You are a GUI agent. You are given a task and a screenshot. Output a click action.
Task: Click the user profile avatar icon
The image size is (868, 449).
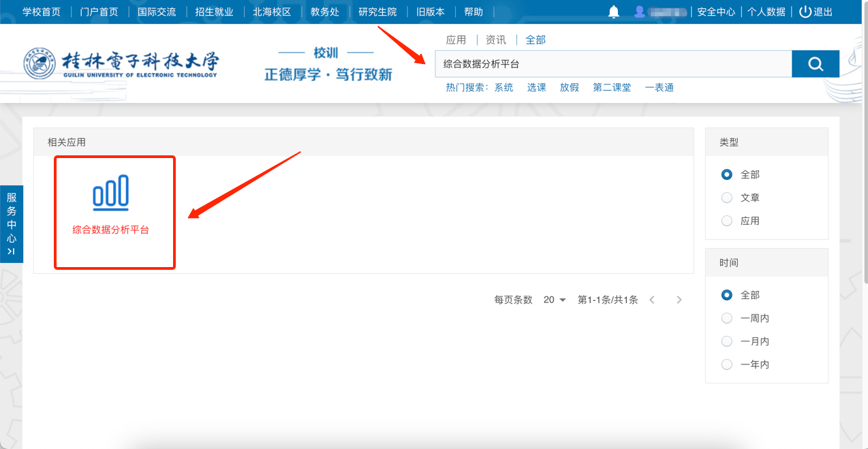click(639, 12)
